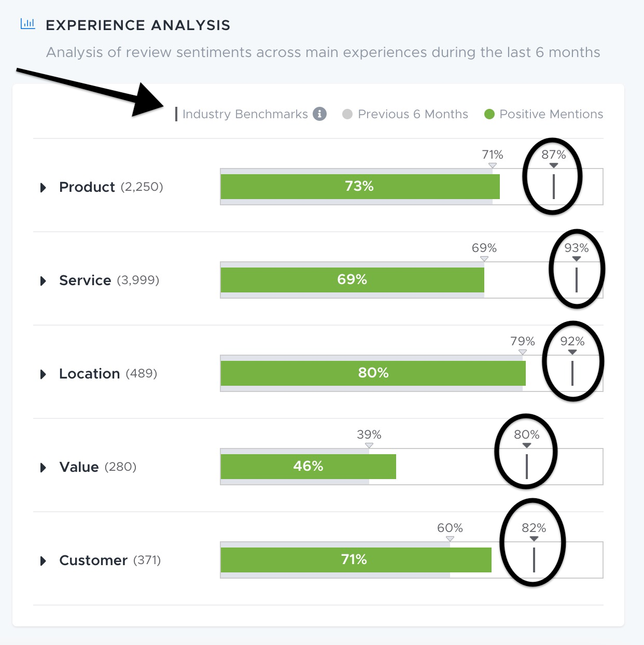This screenshot has height=645, width=644.
Task: Click the Value 46% green bar
Action: [x=309, y=467]
